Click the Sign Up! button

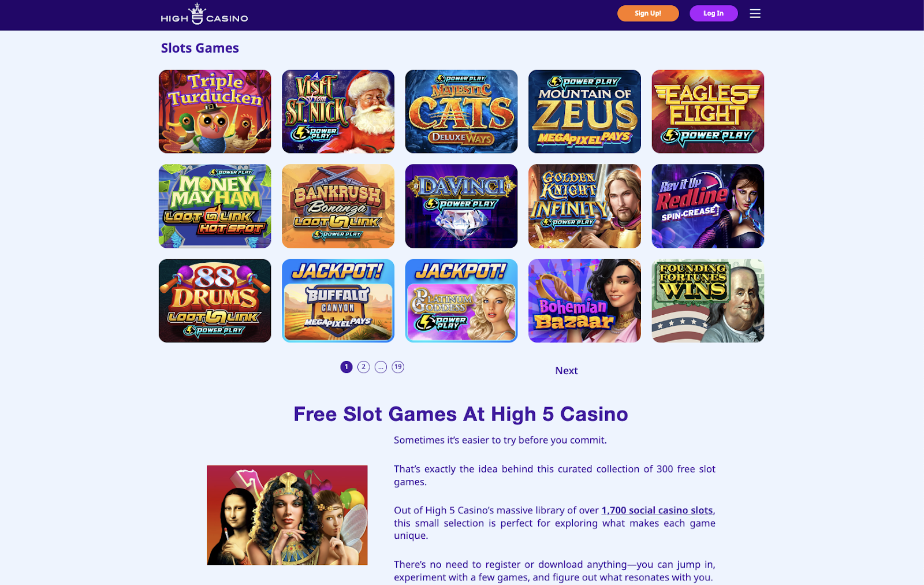648,13
